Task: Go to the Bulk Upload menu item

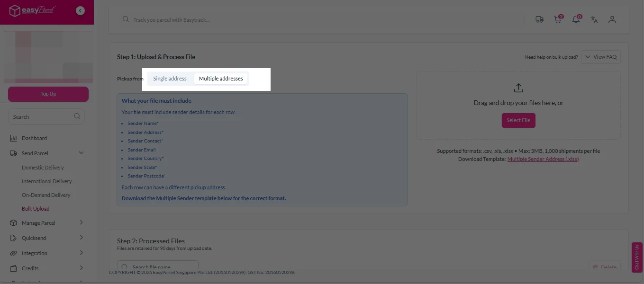Action: point(36,208)
